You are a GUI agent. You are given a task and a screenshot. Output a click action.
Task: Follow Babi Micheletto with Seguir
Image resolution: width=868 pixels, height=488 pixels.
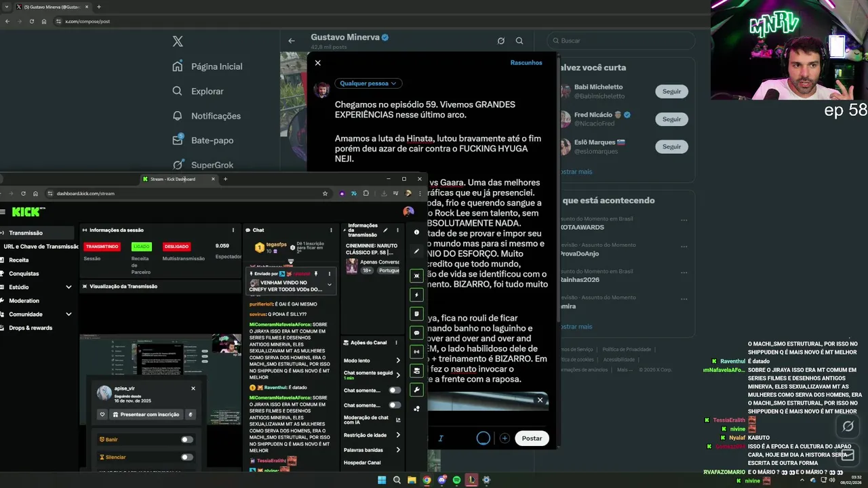(671, 91)
